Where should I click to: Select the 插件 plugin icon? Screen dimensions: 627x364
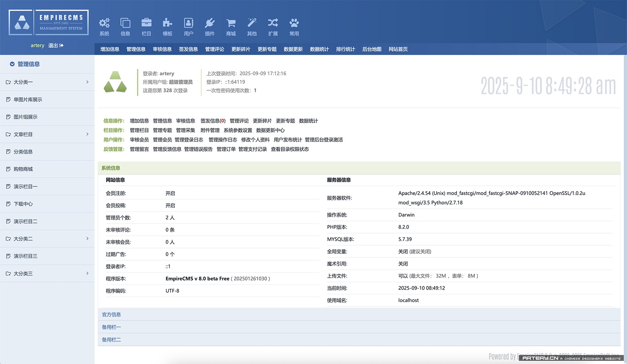[210, 25]
